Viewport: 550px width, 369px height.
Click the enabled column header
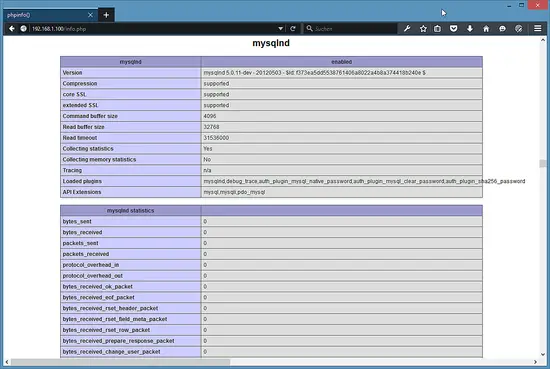point(342,62)
